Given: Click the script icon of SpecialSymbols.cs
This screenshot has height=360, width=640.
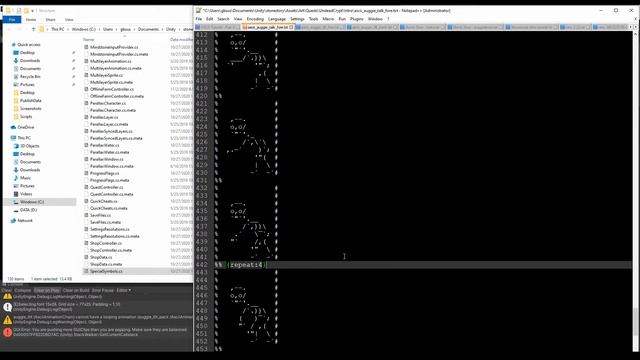Looking at the screenshot, I should tap(86, 271).
